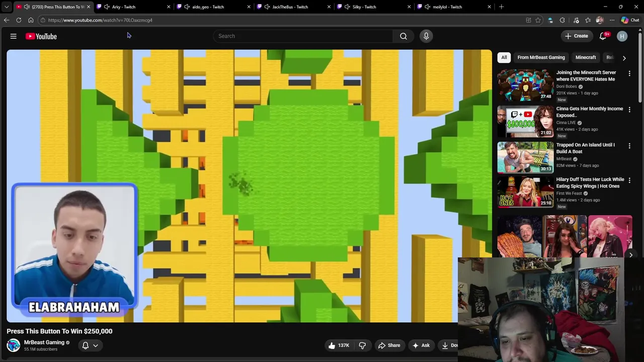Open options for Hilary Duff Hot Ones video

629,180
